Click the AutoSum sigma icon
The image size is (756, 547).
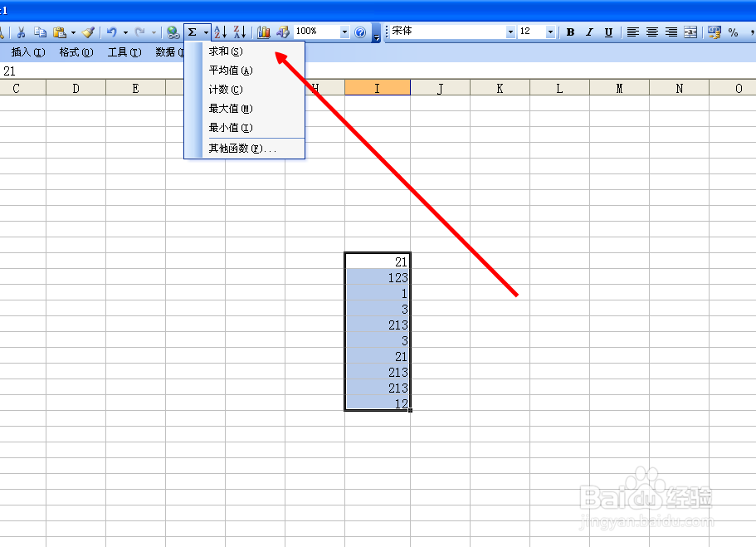[x=192, y=32]
